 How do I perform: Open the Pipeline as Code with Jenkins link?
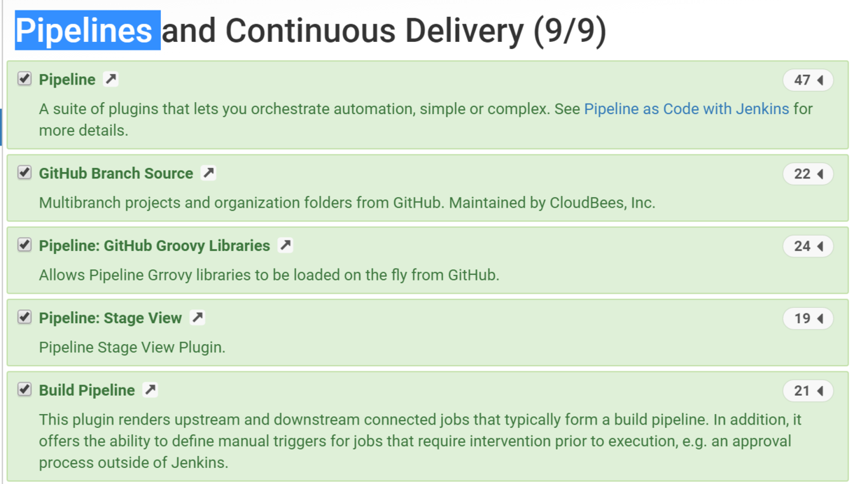coord(686,108)
